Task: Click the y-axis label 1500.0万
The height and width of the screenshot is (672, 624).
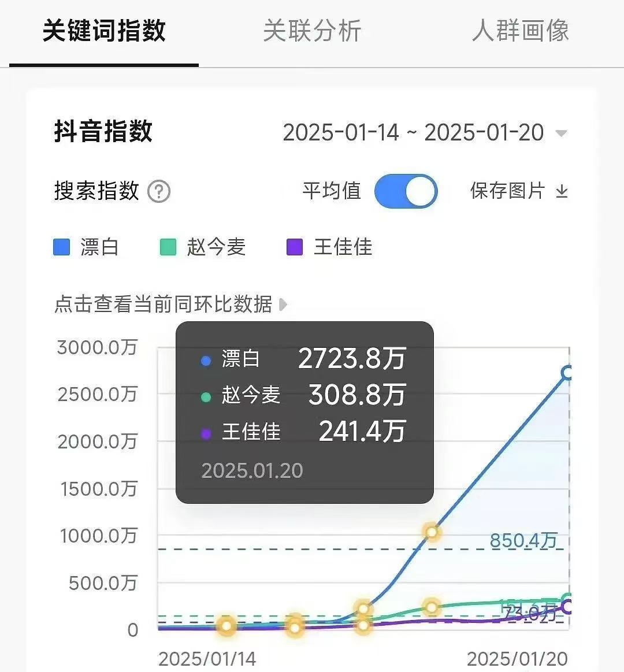Action: 99,489
